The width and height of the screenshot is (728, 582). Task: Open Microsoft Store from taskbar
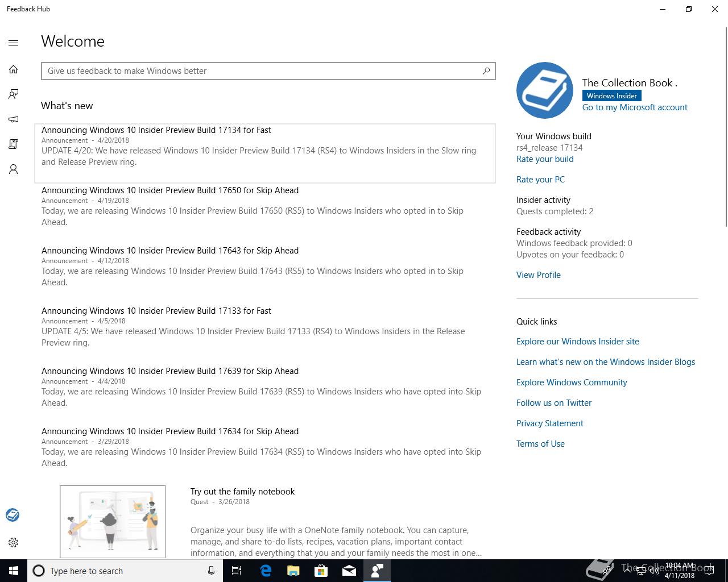point(321,571)
